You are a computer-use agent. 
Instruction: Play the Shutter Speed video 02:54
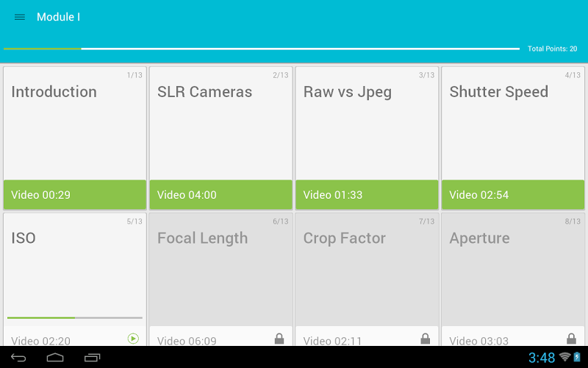pyautogui.click(x=513, y=195)
